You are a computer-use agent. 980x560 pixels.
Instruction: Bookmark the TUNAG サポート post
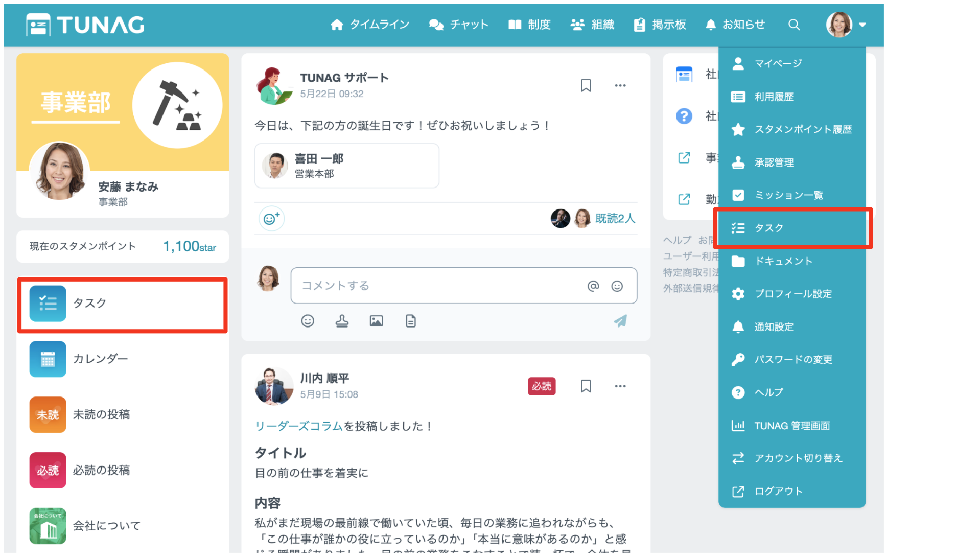(586, 85)
